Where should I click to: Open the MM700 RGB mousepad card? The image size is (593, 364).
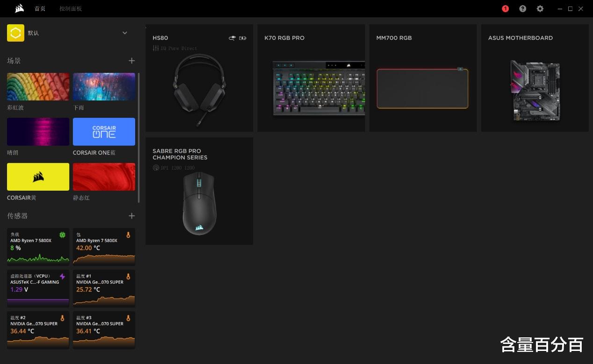click(x=423, y=78)
